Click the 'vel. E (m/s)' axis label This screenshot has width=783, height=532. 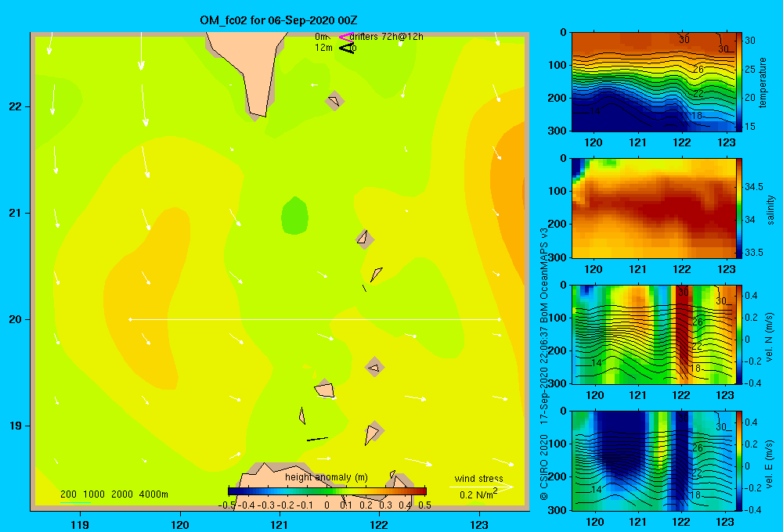pos(770,463)
